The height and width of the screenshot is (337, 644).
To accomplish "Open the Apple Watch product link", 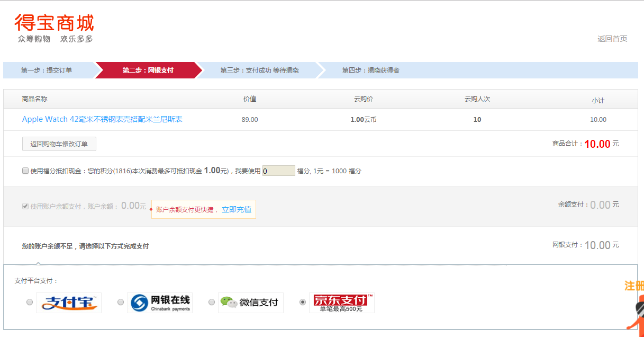I will coord(103,119).
